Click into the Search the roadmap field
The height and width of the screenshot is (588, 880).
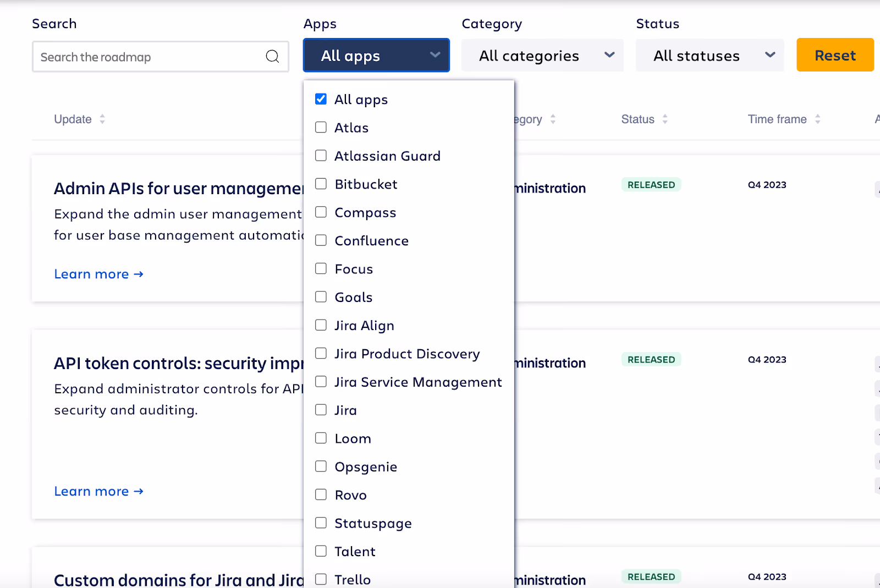[x=160, y=57]
